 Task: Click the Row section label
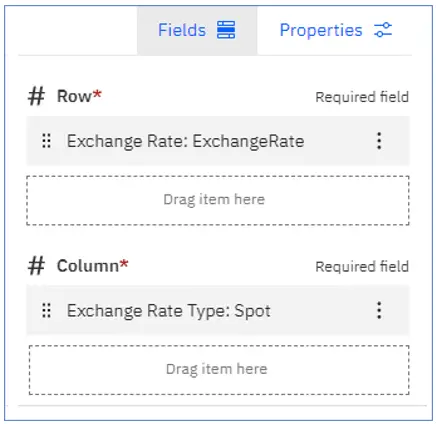coord(74,96)
